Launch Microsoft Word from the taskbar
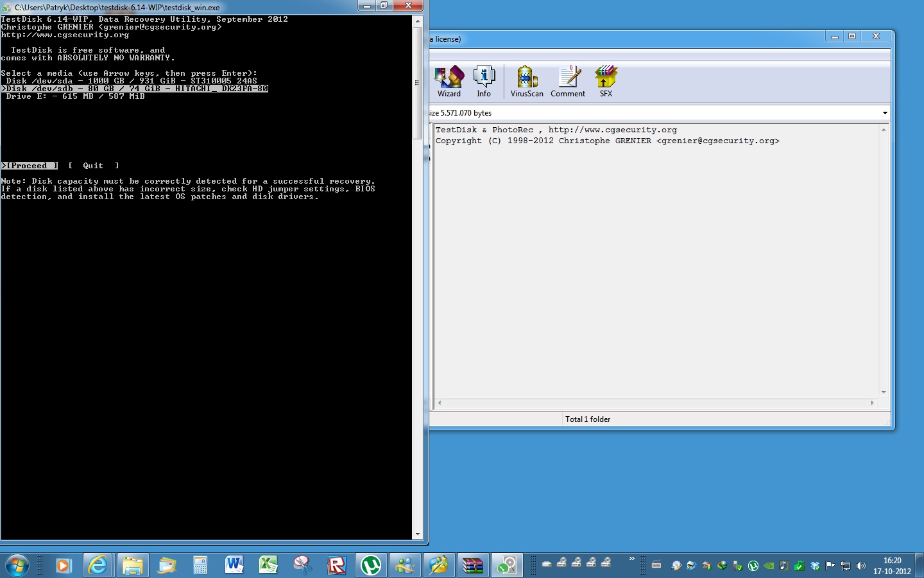The height and width of the screenshot is (578, 924). click(234, 565)
